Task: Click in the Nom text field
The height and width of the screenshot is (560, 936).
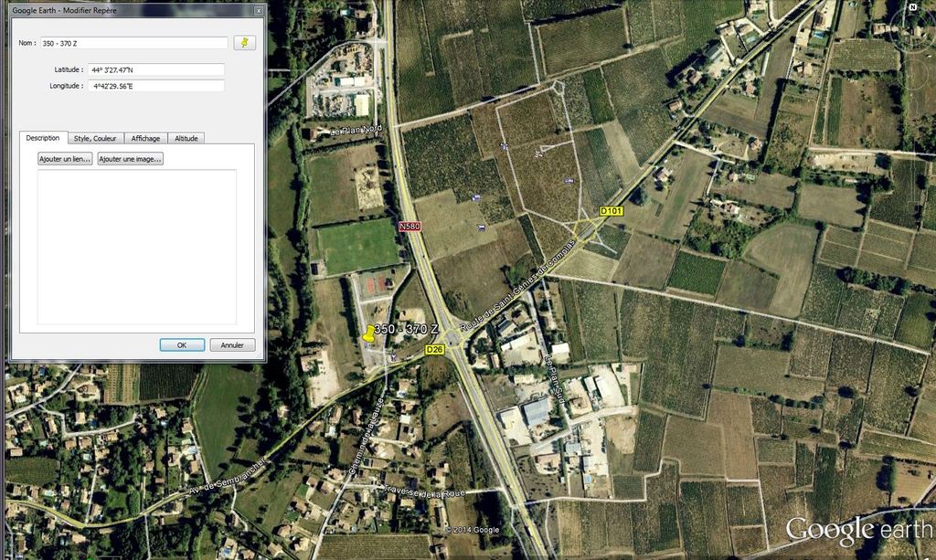Action: tap(133, 43)
